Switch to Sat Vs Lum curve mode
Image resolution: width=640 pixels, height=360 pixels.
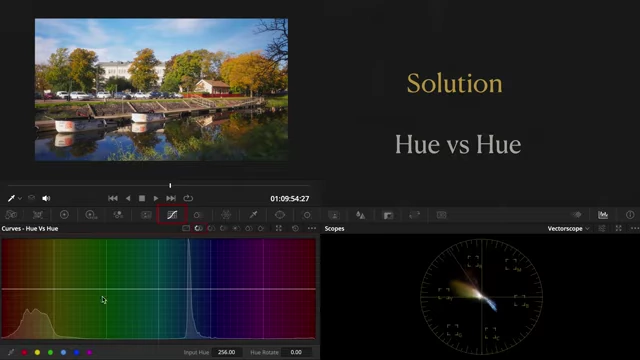tap(261, 228)
